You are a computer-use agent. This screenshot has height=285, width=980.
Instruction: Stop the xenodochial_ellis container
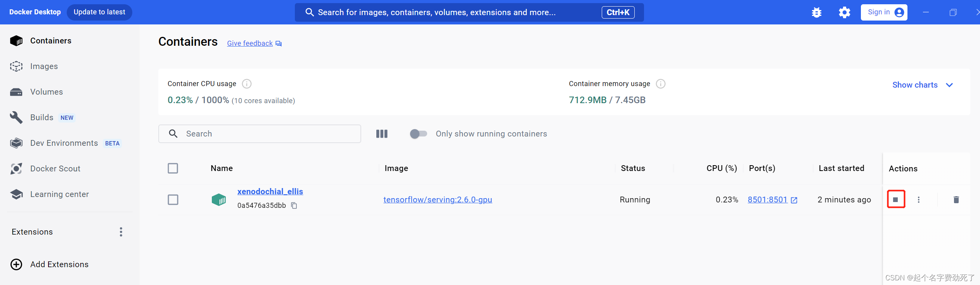896,199
